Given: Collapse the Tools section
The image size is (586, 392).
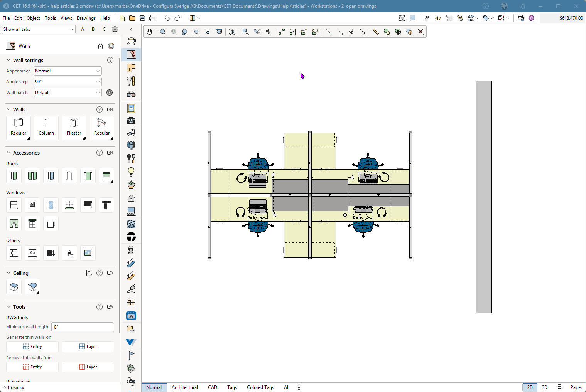Looking at the screenshot, I should pos(8,307).
